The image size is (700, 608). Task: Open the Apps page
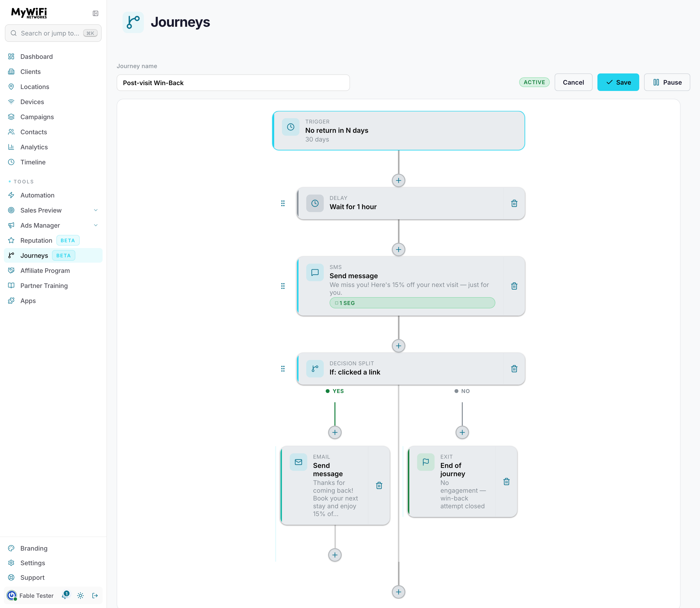coord(53,301)
